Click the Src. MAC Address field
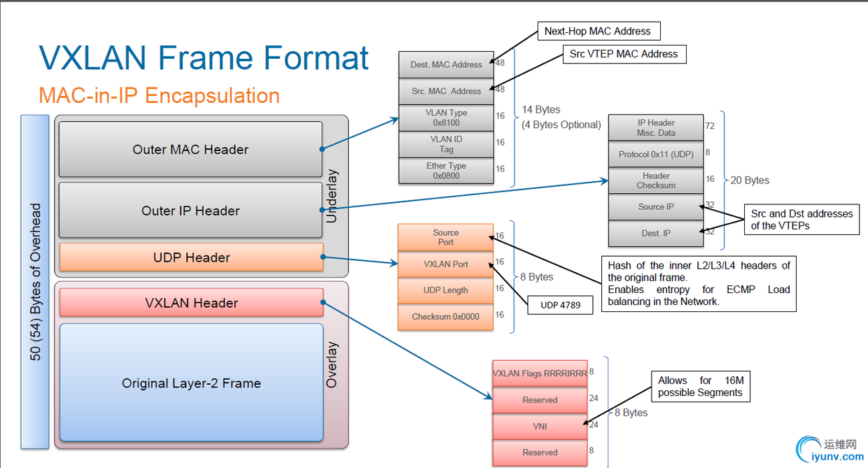The height and width of the screenshot is (468, 868). click(x=446, y=91)
